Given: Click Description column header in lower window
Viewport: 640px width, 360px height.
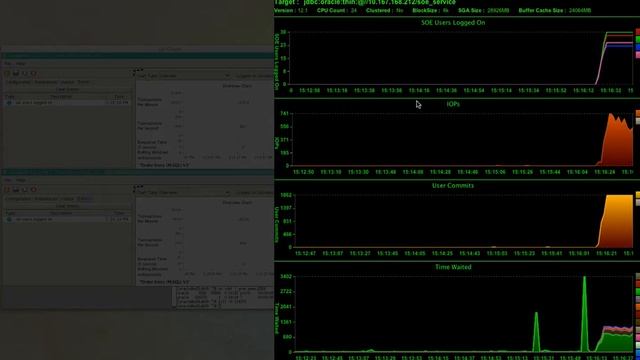Looking at the screenshot, I should 61,213.
